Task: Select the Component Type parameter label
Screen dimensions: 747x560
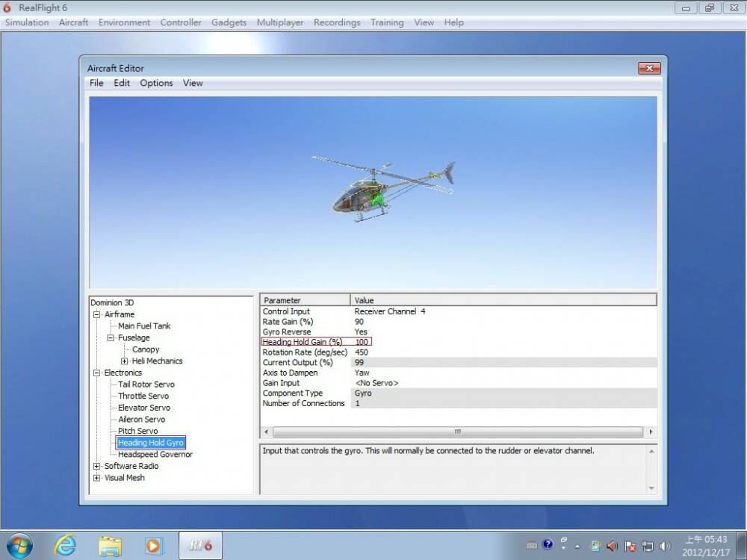Action: click(293, 393)
